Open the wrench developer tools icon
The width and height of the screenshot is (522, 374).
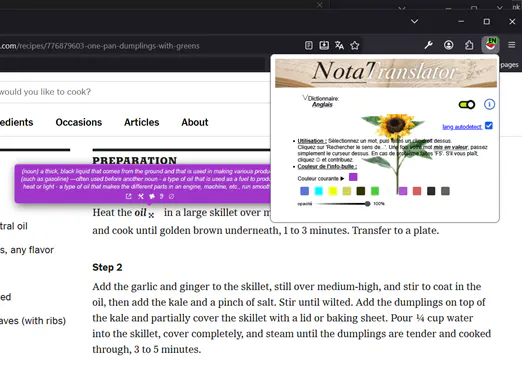tap(428, 45)
